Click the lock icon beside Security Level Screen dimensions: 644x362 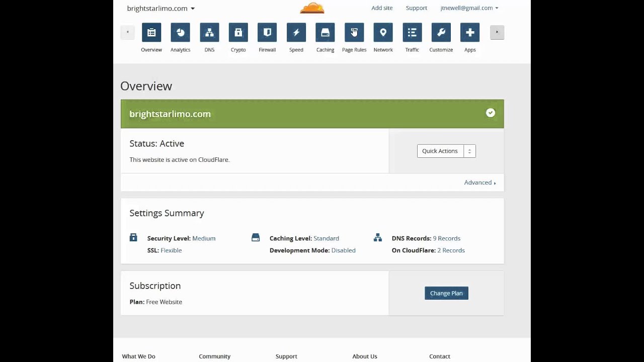pyautogui.click(x=133, y=238)
